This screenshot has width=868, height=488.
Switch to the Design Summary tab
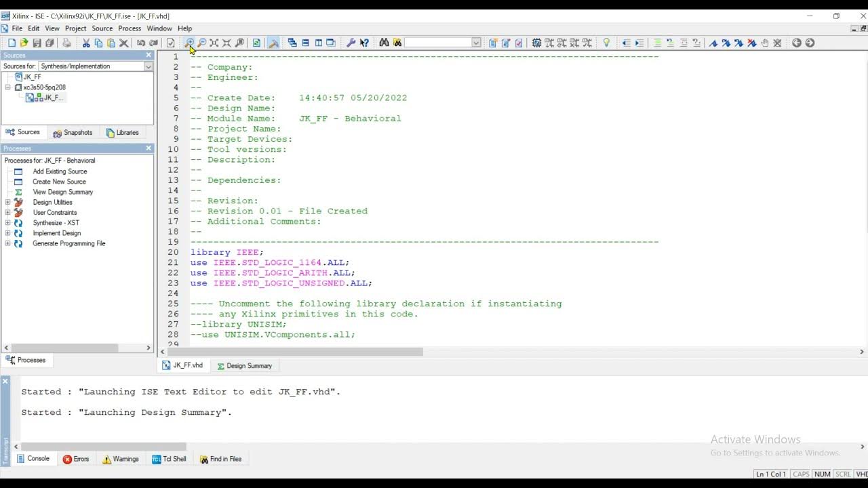(244, 366)
